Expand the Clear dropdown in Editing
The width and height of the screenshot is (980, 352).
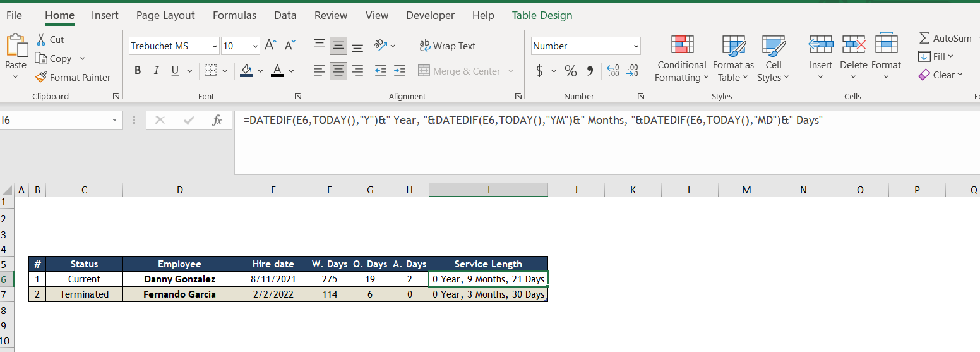(x=960, y=75)
